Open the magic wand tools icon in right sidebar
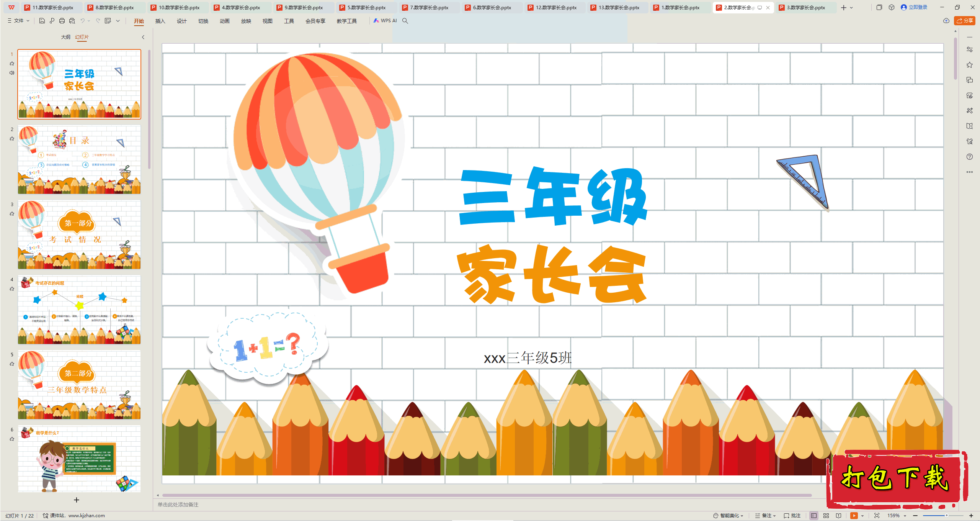 (x=969, y=111)
